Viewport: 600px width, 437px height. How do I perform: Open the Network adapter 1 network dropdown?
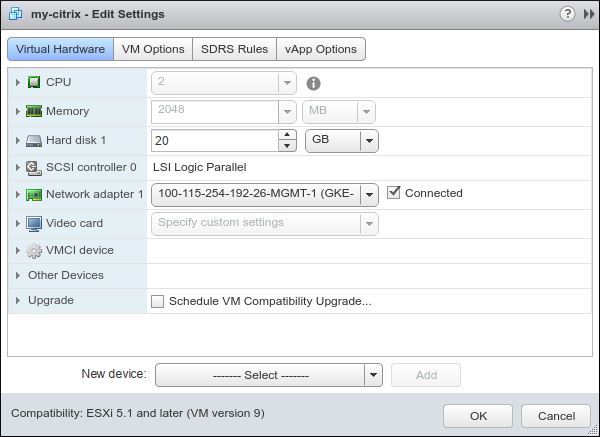point(369,194)
